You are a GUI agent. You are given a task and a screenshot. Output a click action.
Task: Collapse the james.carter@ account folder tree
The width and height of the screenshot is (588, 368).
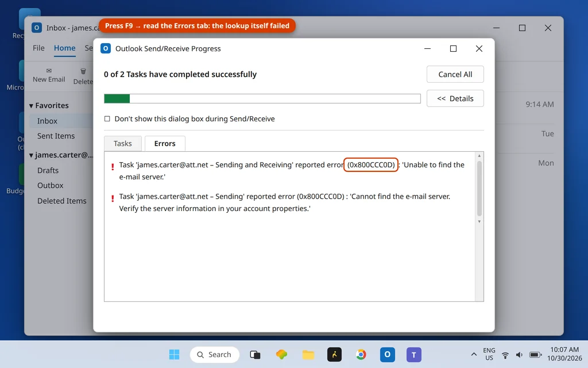(x=32, y=155)
